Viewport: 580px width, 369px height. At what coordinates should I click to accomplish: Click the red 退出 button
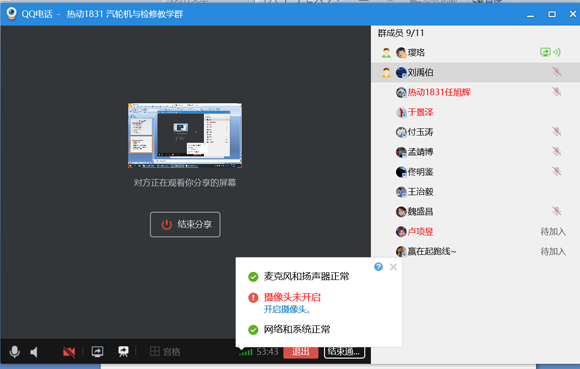[x=300, y=352]
